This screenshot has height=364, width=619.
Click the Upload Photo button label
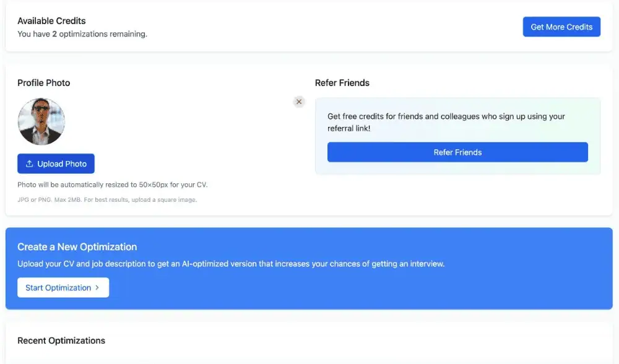click(x=62, y=164)
